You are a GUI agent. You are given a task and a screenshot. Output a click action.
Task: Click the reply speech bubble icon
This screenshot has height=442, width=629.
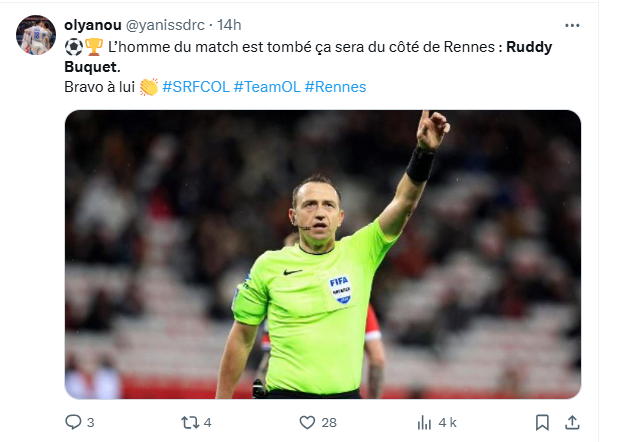[73, 422]
